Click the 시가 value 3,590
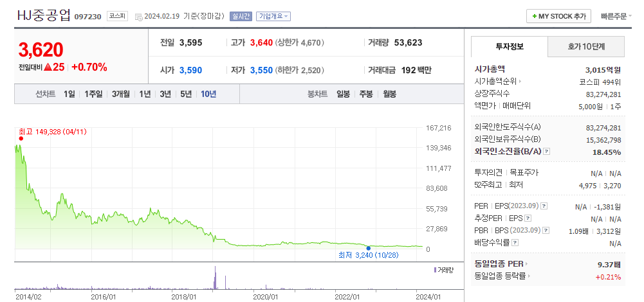Viewport: 644px width, 302px height. click(x=190, y=70)
